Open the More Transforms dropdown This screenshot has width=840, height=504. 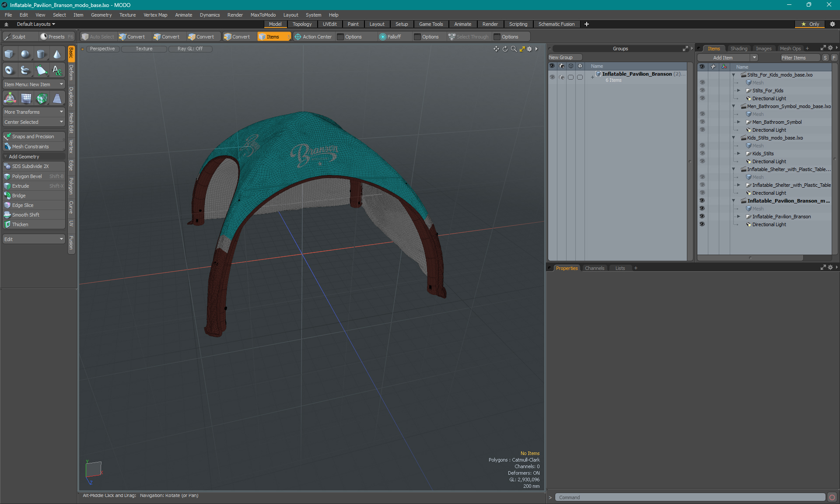(33, 112)
